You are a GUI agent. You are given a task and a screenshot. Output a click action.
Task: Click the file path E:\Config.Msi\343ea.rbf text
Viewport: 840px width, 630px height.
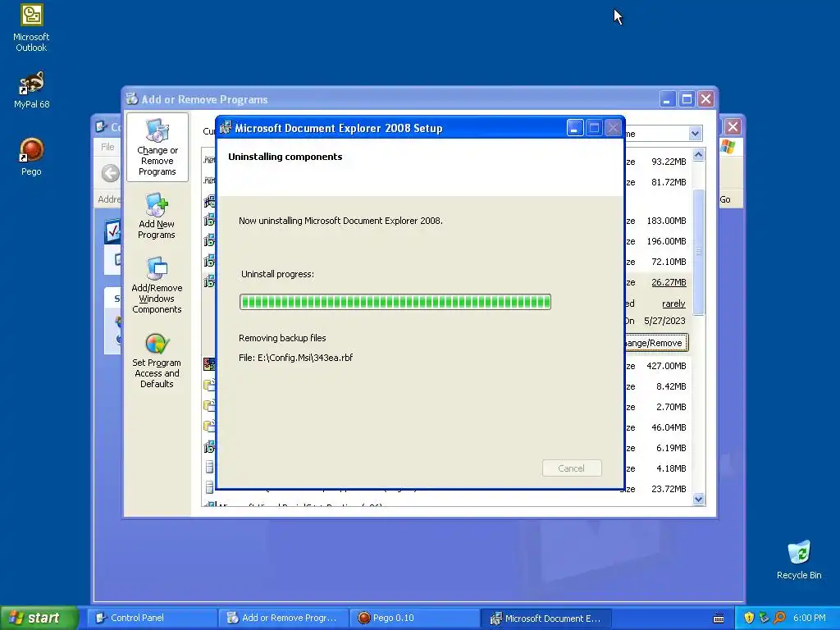click(295, 358)
